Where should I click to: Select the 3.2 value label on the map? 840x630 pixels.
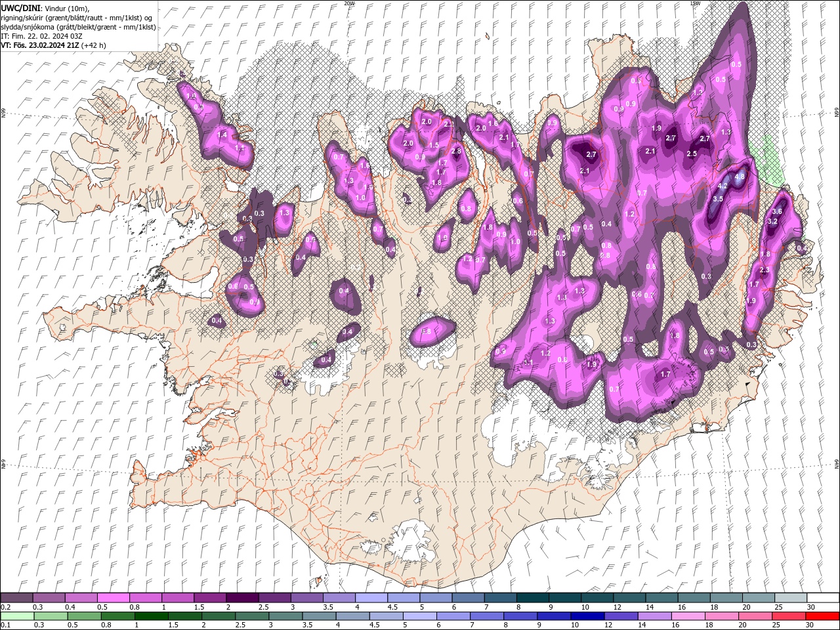pyautogui.click(x=772, y=222)
